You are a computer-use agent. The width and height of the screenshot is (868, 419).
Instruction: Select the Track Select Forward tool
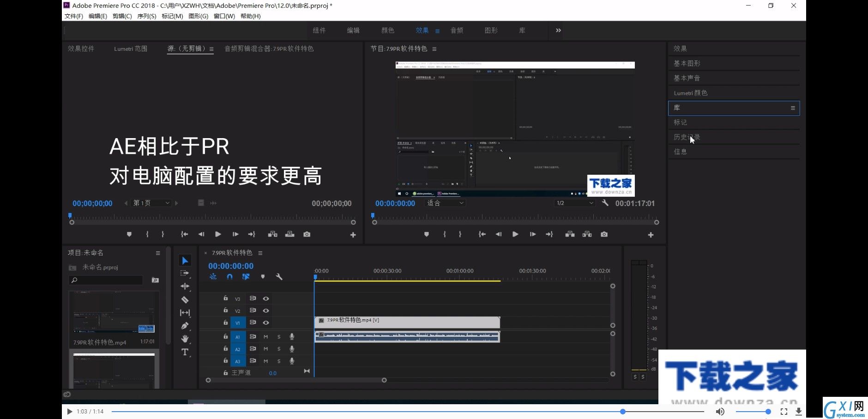point(185,273)
